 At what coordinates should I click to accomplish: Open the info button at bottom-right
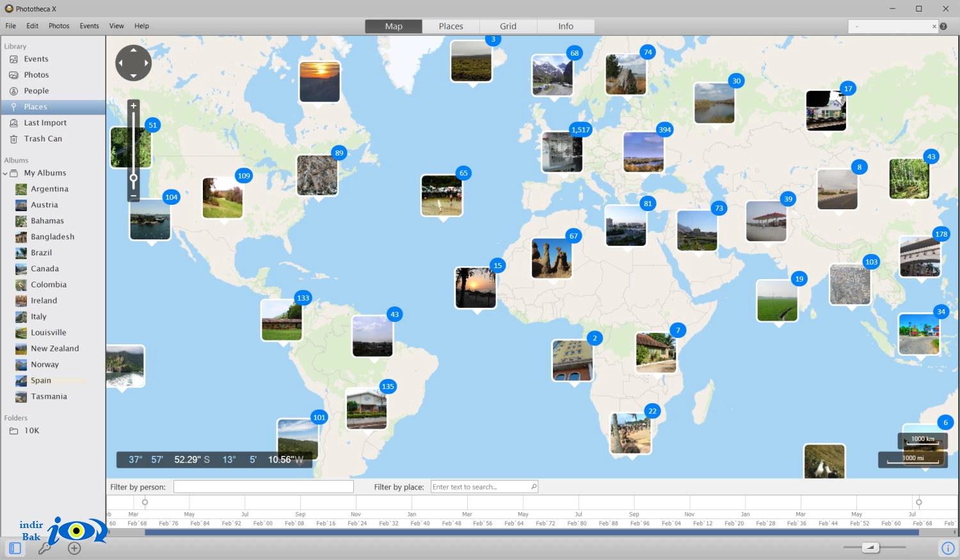948,548
